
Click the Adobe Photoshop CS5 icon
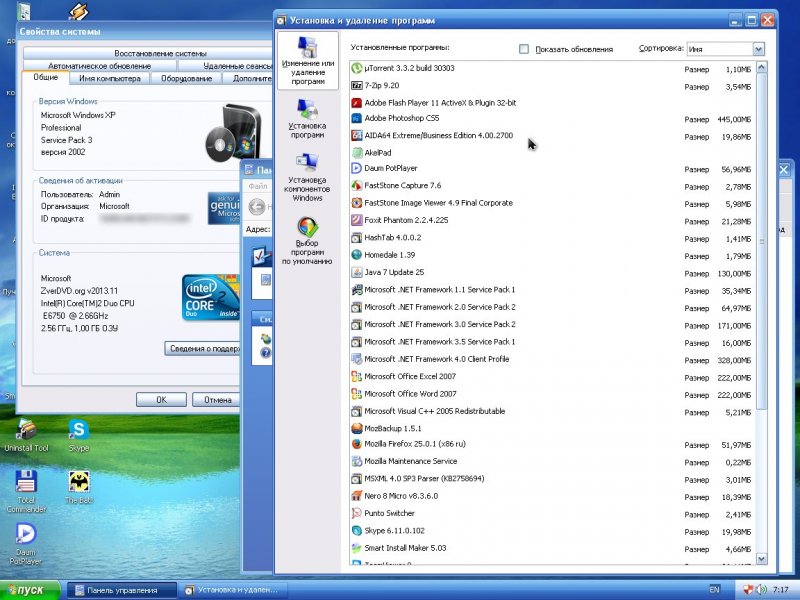point(357,118)
